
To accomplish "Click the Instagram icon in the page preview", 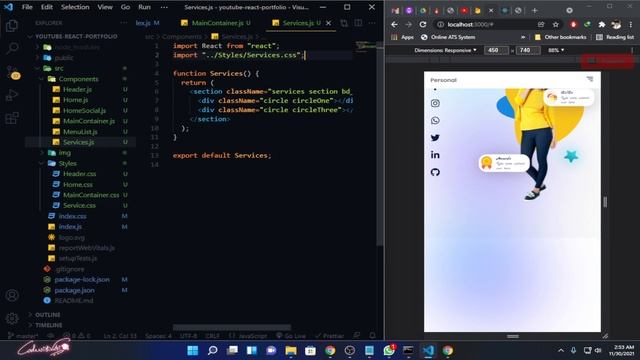I will pyautogui.click(x=435, y=103).
